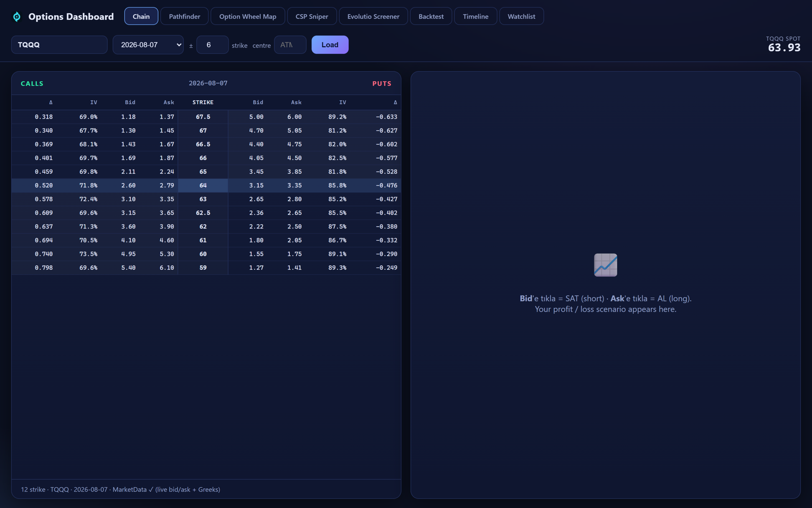
Task: Click put bid 3.45 at strike 65
Action: click(256, 172)
